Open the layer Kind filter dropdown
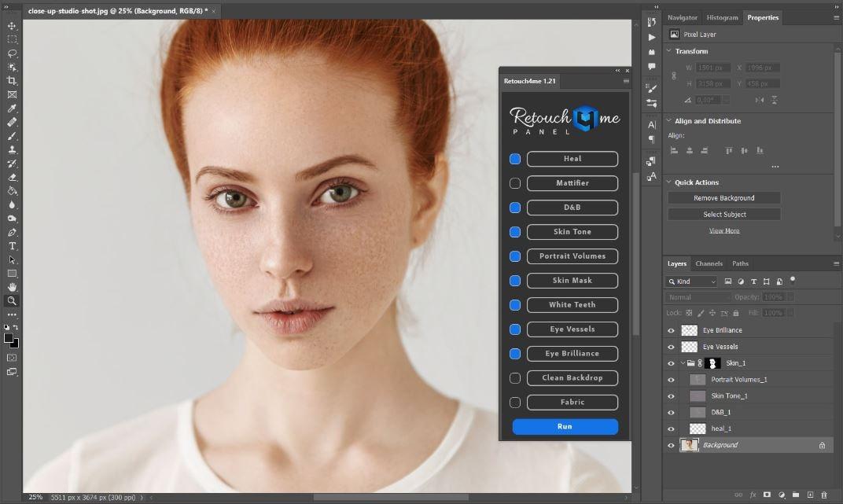843x504 pixels. [692, 281]
